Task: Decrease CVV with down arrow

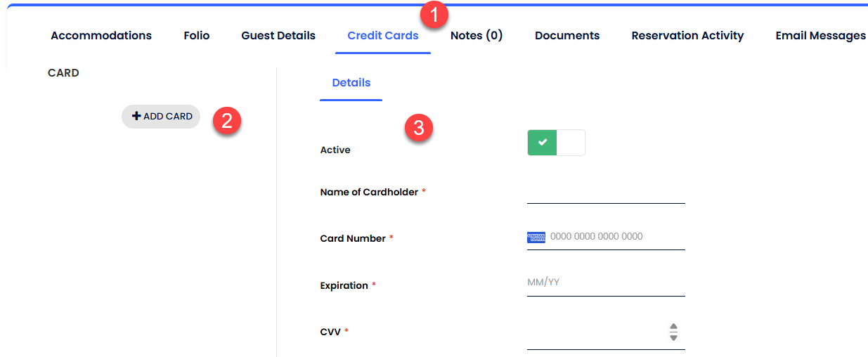Action: tap(673, 337)
